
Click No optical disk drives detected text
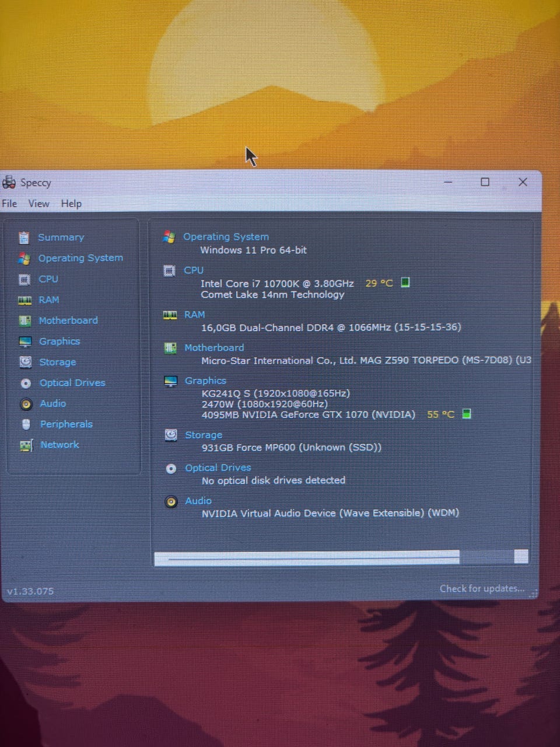click(274, 480)
